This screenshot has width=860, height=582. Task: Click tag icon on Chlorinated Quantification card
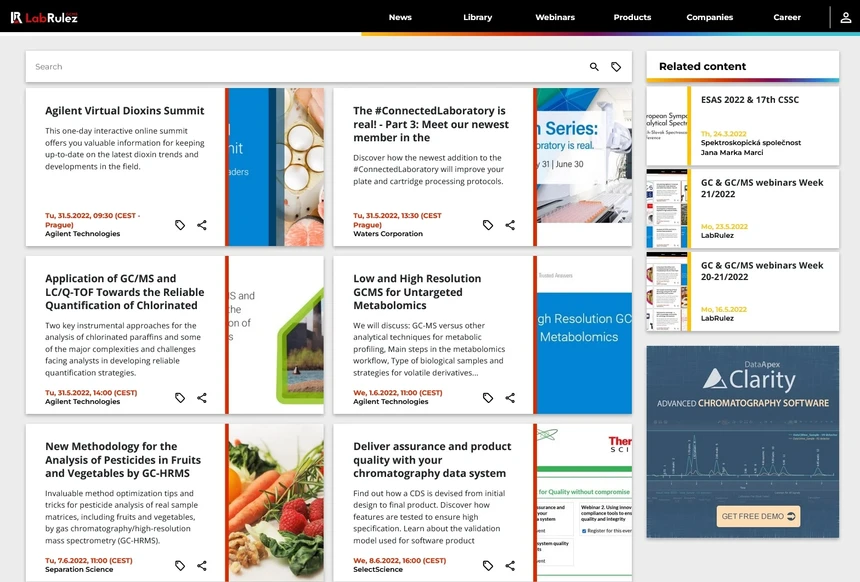(x=180, y=398)
